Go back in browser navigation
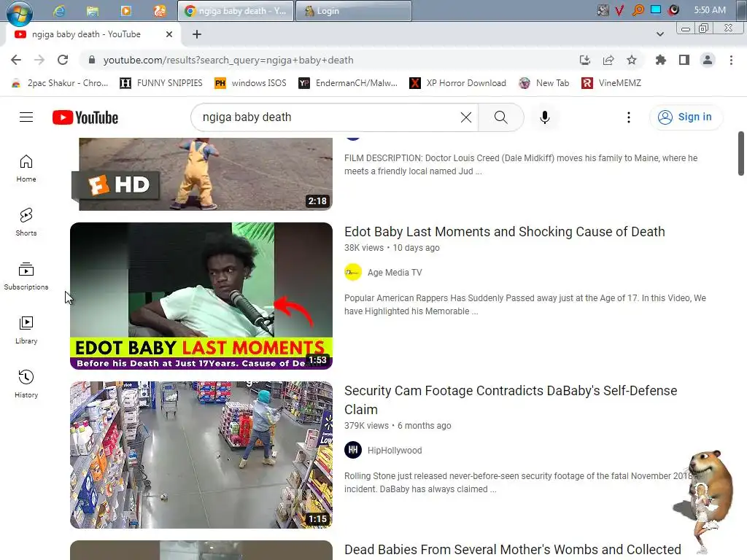 pos(16,60)
